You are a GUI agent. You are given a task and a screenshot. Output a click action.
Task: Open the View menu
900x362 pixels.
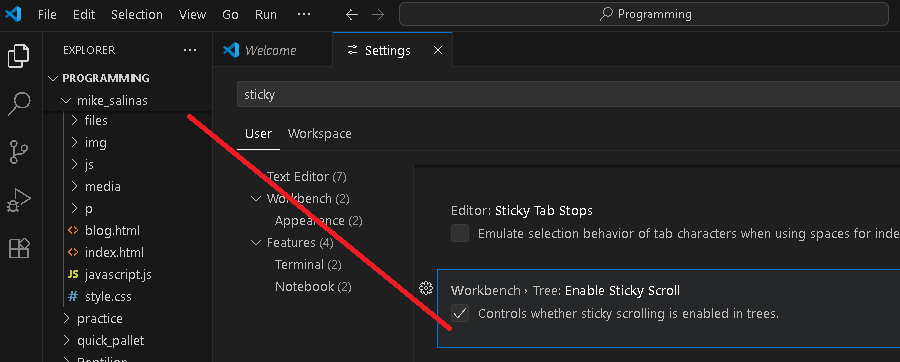point(192,15)
